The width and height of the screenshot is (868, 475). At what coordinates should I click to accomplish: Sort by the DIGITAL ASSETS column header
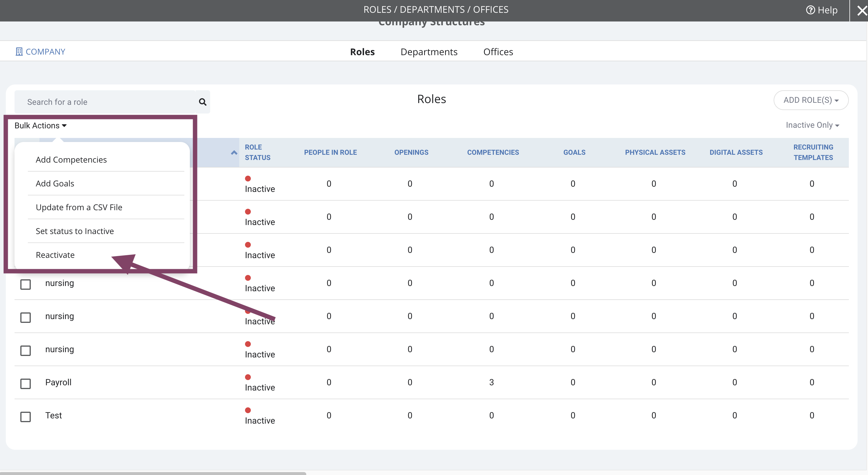pyautogui.click(x=736, y=152)
